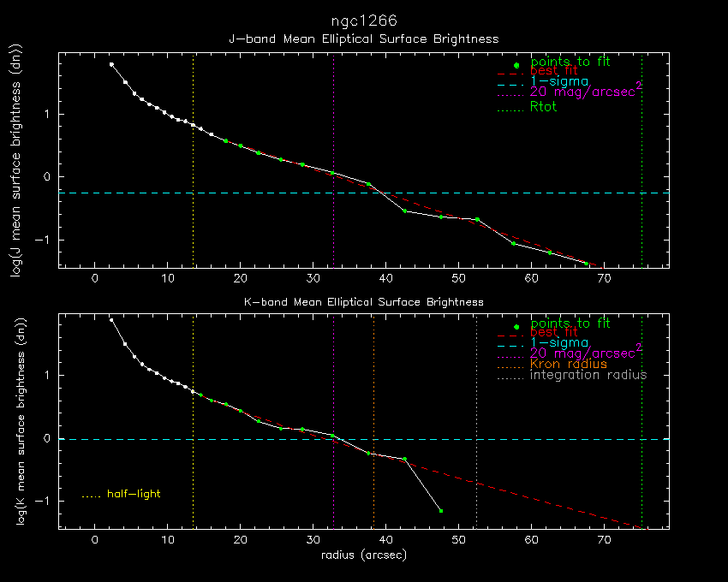Click the yellow 'half-light' label
Viewport: 728px width, 582px height.
pyautogui.click(x=133, y=494)
